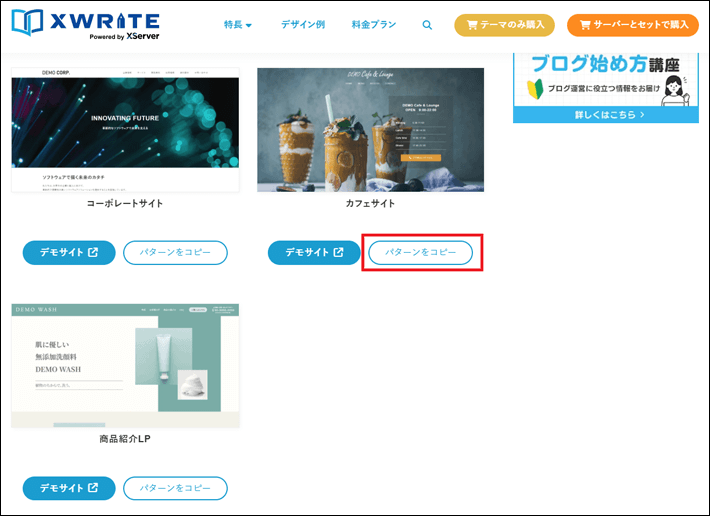Image resolution: width=710 pixels, height=516 pixels.
Task: Copy the 商品紹介LP pattern
Action: pyautogui.click(x=175, y=488)
